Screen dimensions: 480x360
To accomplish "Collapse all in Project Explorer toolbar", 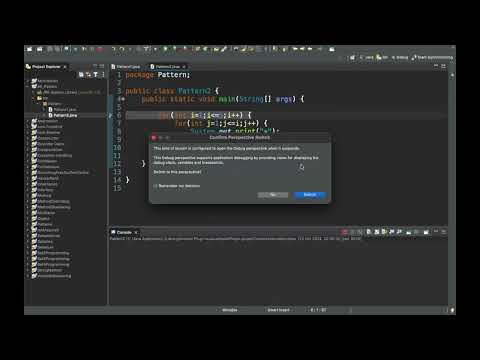I will click(81, 75).
